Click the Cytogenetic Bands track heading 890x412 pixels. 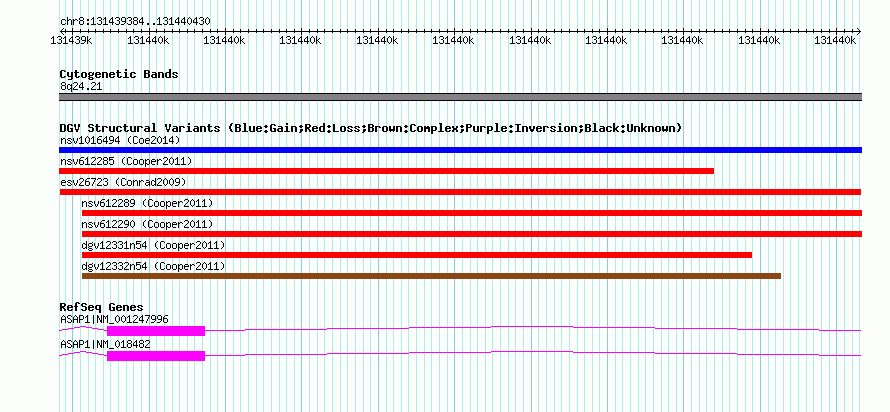pyautogui.click(x=119, y=74)
